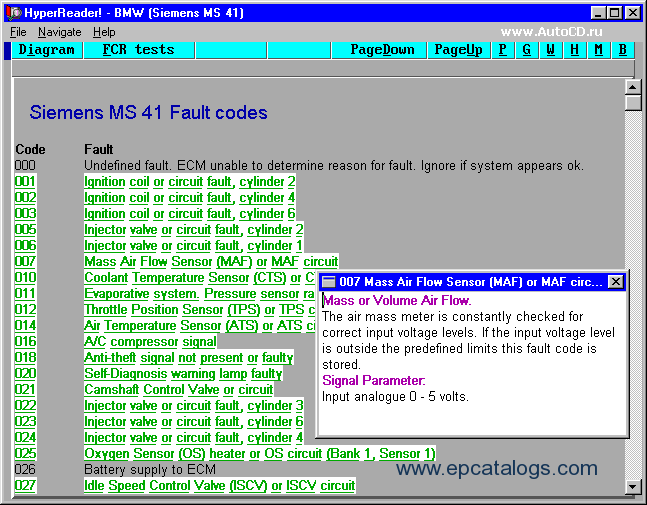Image resolution: width=647 pixels, height=505 pixels.
Task: Open Injector valve fault cylinder 3 link
Action: [x=194, y=406]
